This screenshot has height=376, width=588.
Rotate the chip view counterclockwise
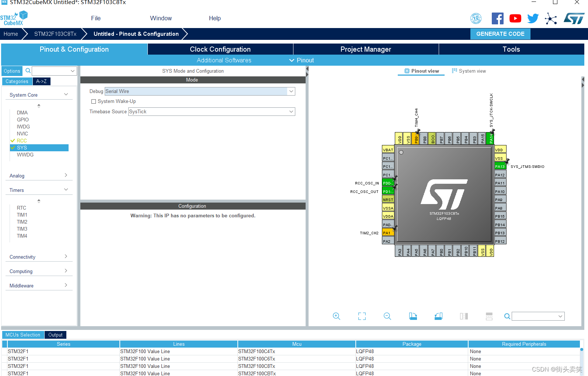pos(438,316)
